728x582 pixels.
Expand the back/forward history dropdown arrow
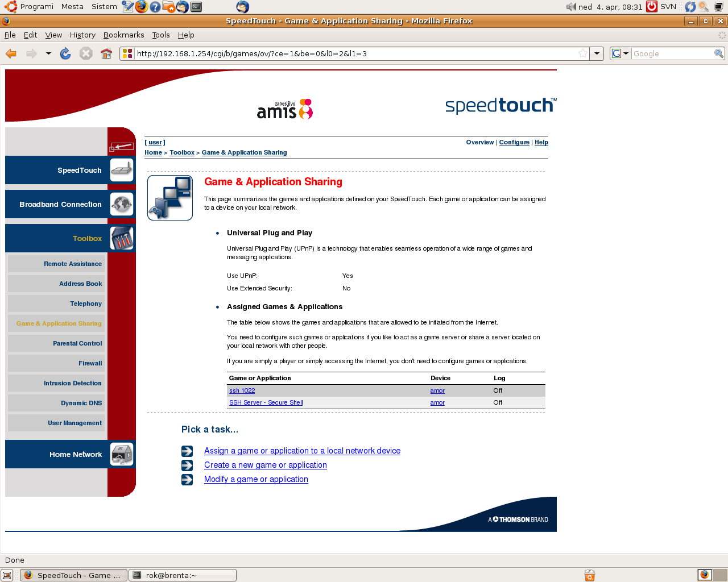(x=48, y=53)
